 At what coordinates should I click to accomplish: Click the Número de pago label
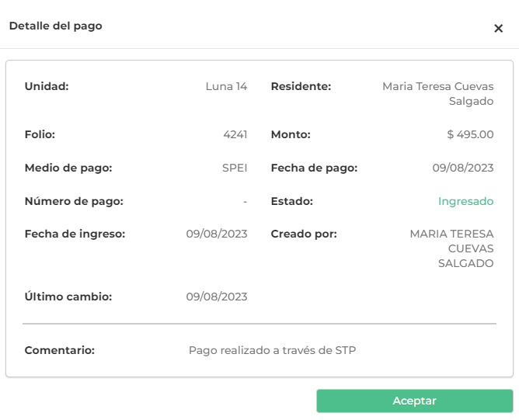74,201
